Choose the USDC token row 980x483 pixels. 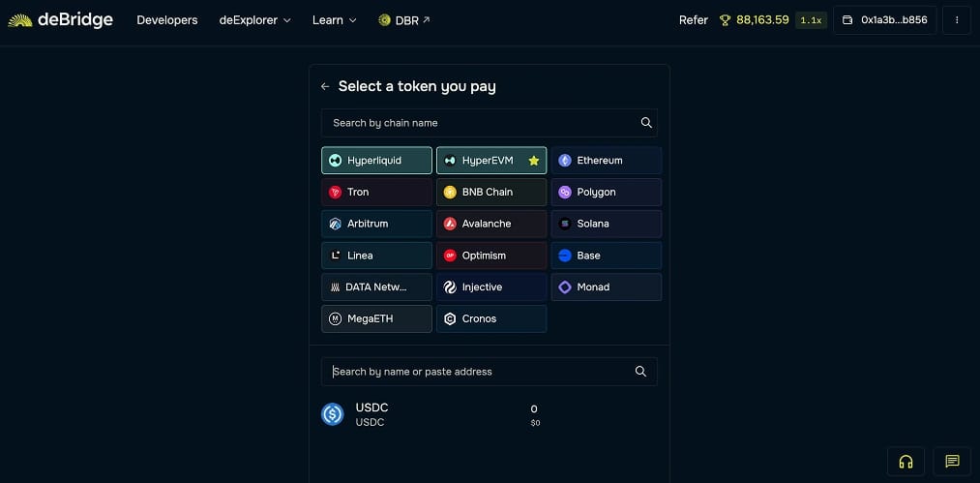point(489,415)
